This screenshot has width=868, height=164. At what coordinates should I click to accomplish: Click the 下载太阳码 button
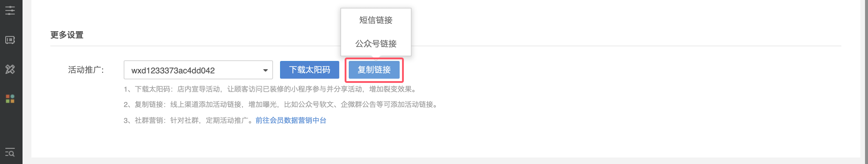point(309,70)
